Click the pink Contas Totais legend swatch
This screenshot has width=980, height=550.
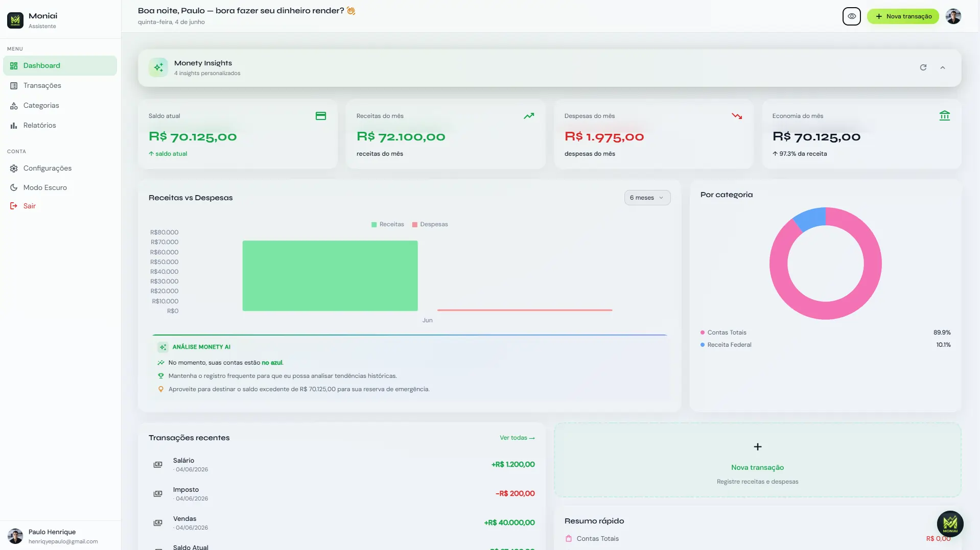(703, 332)
